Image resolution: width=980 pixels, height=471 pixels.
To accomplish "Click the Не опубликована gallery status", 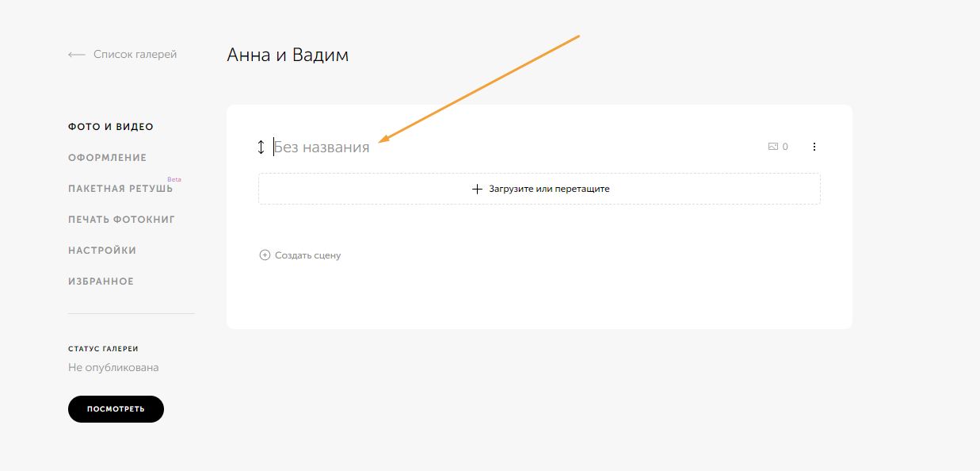I will click(x=113, y=368).
